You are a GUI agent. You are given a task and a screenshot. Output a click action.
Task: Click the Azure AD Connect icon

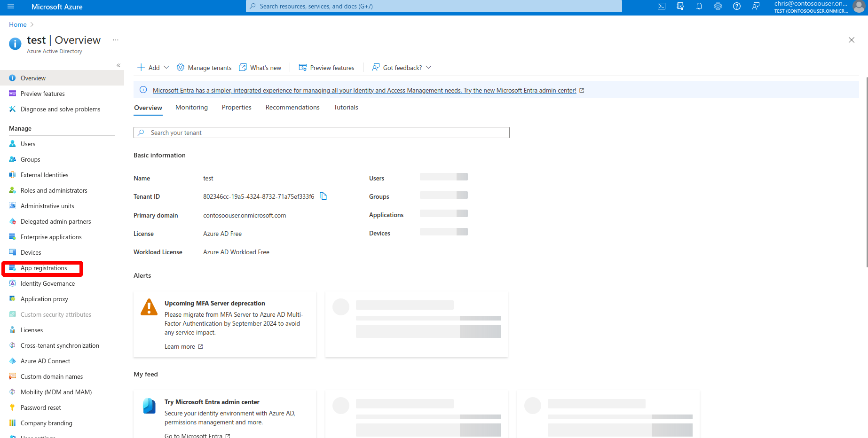(13, 361)
